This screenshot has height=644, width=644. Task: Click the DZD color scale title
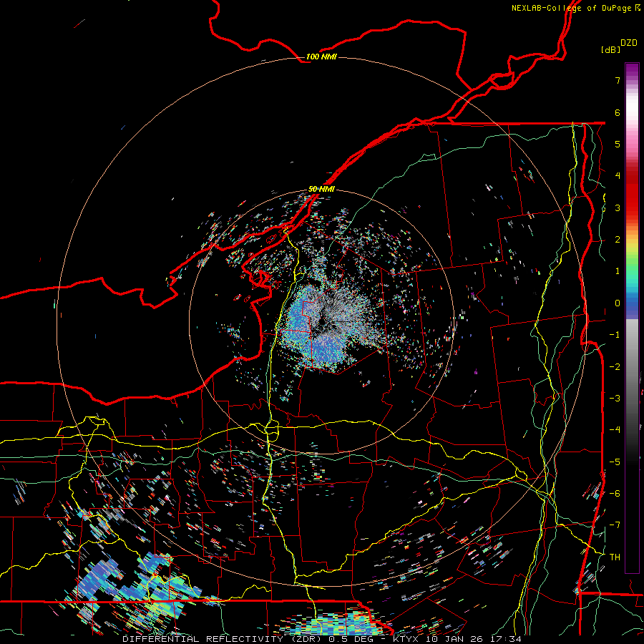click(629, 43)
